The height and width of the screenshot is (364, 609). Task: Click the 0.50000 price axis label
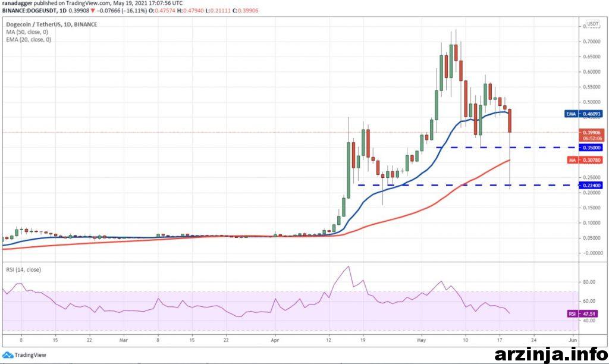(592, 102)
